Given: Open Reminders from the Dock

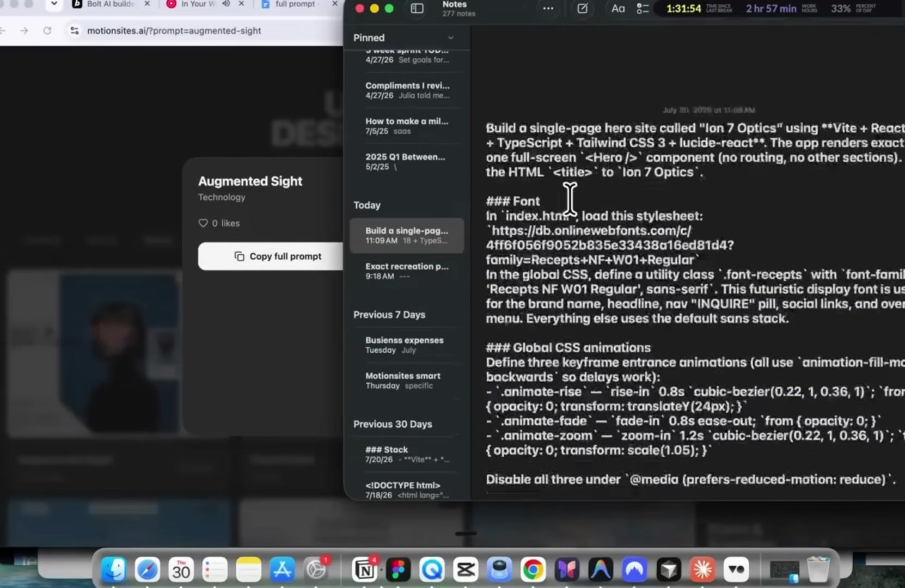Looking at the screenshot, I should coord(215,569).
